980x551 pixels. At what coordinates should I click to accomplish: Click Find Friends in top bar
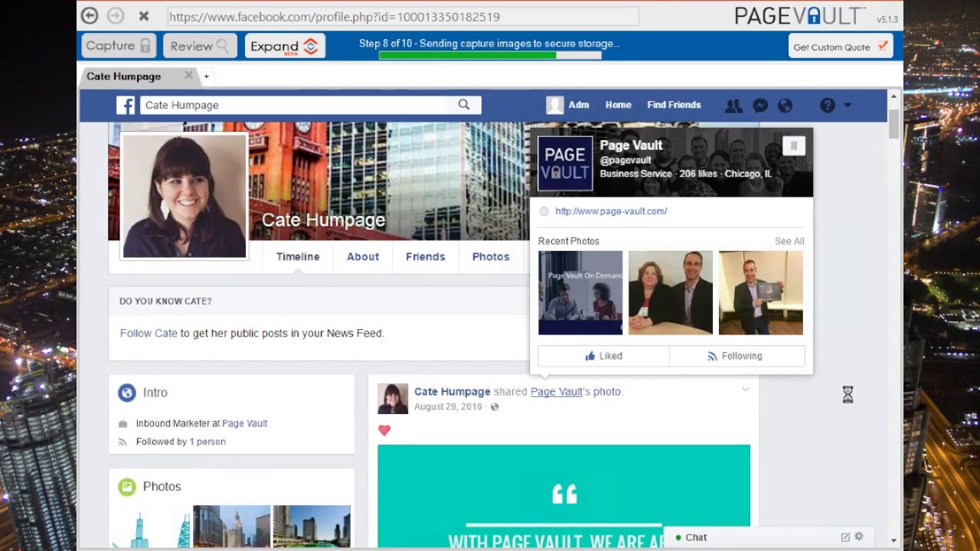[x=674, y=105]
